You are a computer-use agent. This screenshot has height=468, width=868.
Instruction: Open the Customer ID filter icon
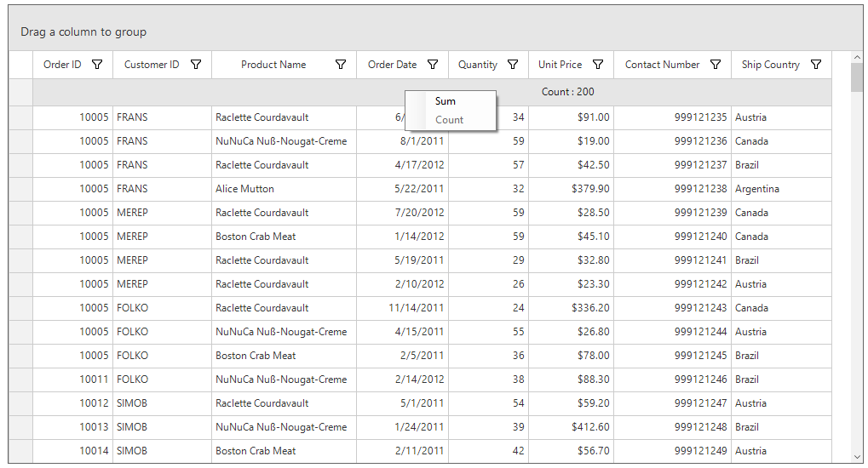(196, 65)
